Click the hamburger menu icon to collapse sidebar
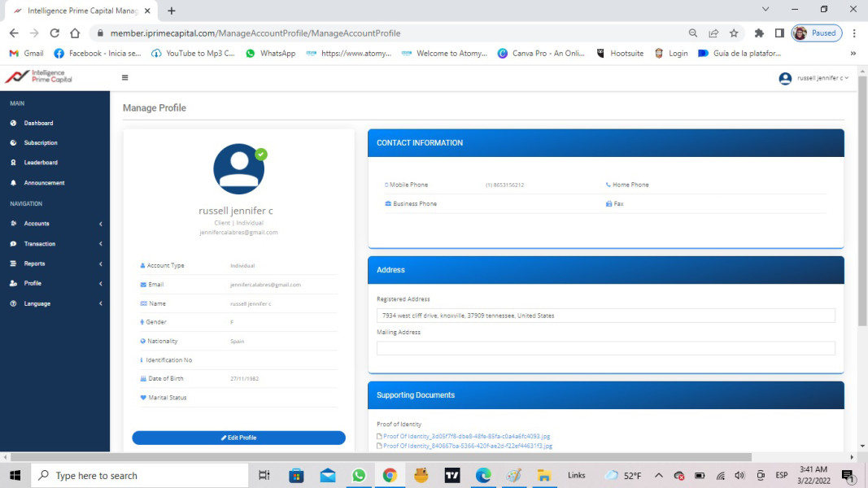This screenshot has height=488, width=868. click(x=124, y=78)
